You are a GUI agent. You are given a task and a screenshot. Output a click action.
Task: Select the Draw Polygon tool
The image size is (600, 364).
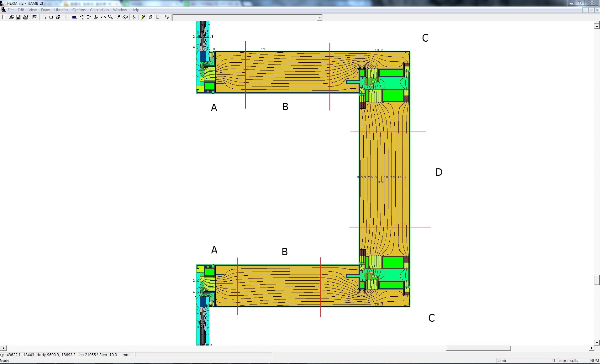coord(44,17)
